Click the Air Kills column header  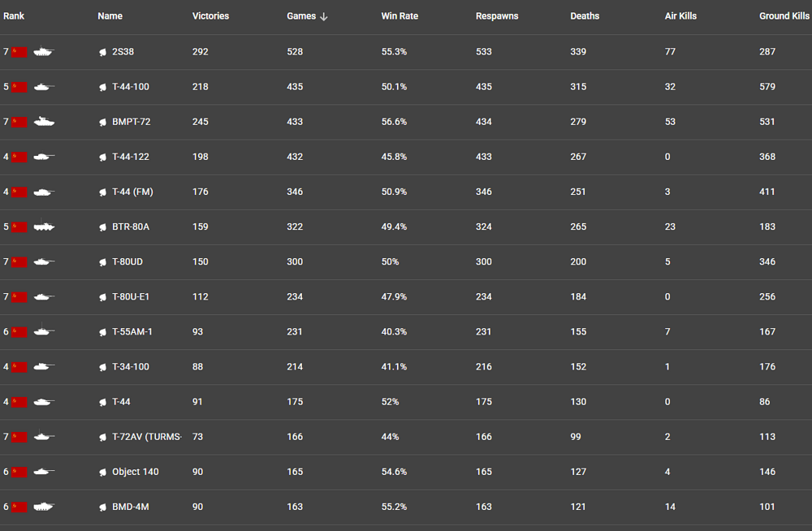[680, 16]
